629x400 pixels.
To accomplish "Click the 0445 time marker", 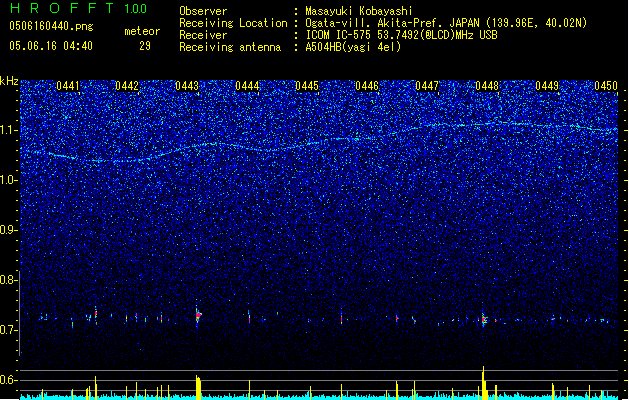I will 307,86.
